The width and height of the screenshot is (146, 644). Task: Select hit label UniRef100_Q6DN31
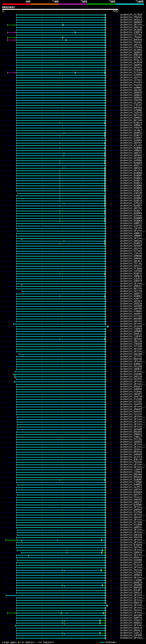pyautogui.click(x=131, y=65)
